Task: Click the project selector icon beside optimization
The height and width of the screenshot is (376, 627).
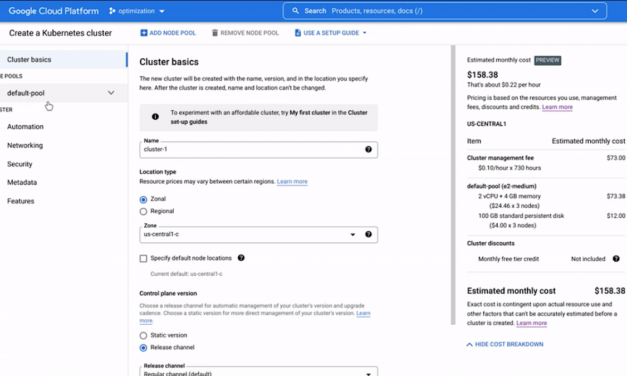Action: pyautogui.click(x=112, y=11)
